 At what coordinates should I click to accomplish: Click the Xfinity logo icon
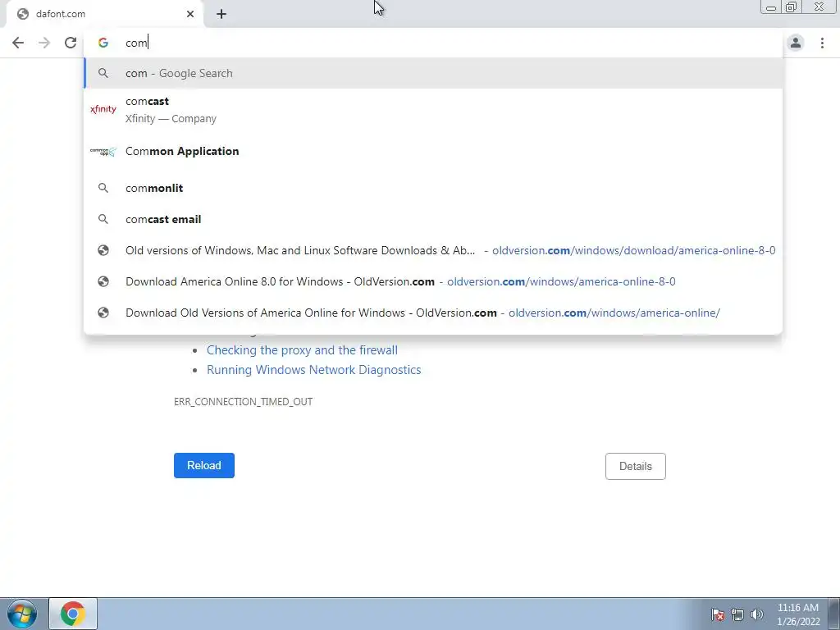(103, 109)
